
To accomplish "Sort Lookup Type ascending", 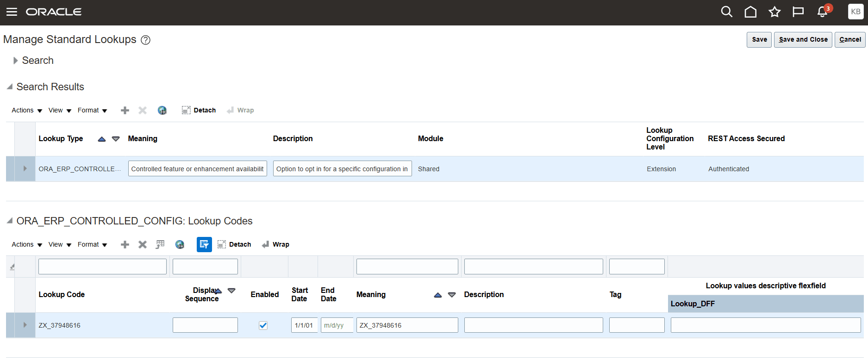I will pos(102,139).
